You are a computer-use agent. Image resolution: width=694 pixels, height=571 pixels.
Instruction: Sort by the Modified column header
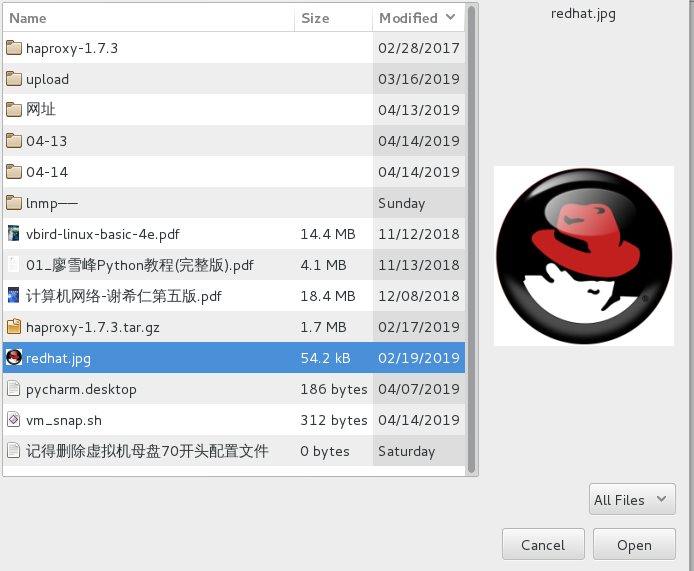tap(419, 18)
